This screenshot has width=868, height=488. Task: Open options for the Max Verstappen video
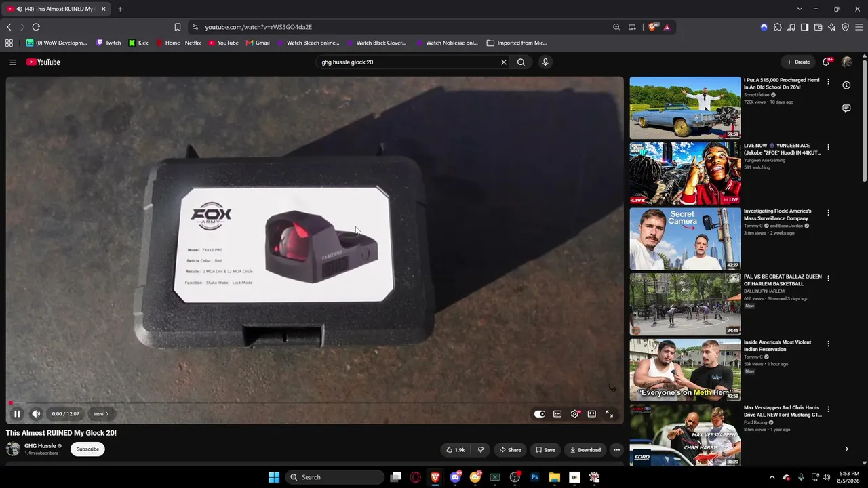tap(828, 409)
